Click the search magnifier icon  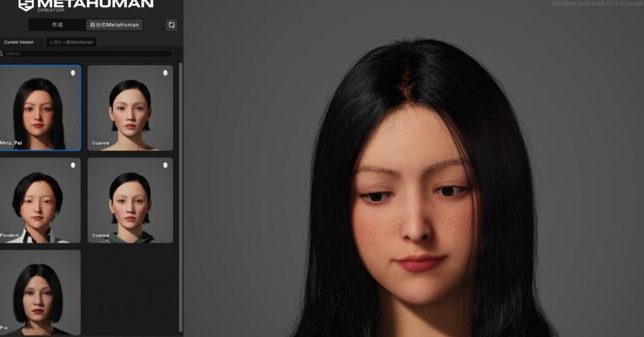4,53
